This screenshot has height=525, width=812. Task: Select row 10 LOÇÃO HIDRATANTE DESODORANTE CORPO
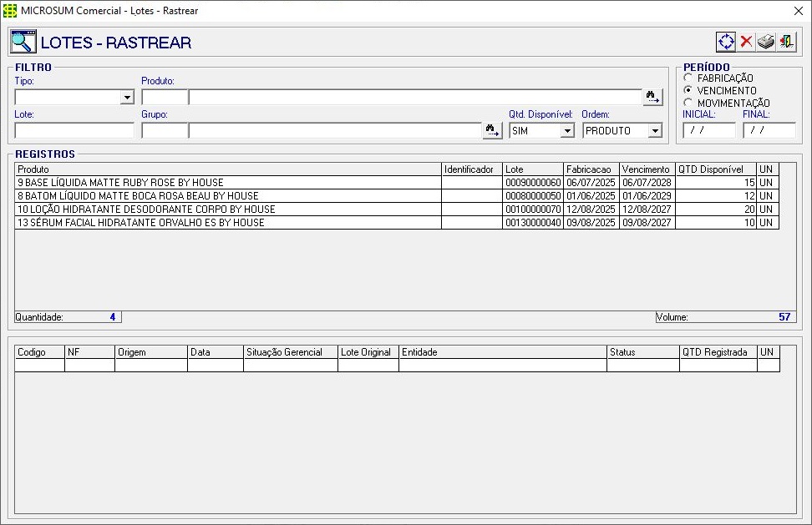pos(397,209)
